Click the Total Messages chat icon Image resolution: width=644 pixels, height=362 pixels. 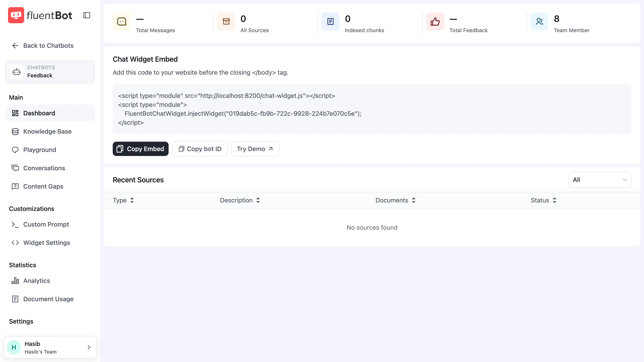(122, 21)
